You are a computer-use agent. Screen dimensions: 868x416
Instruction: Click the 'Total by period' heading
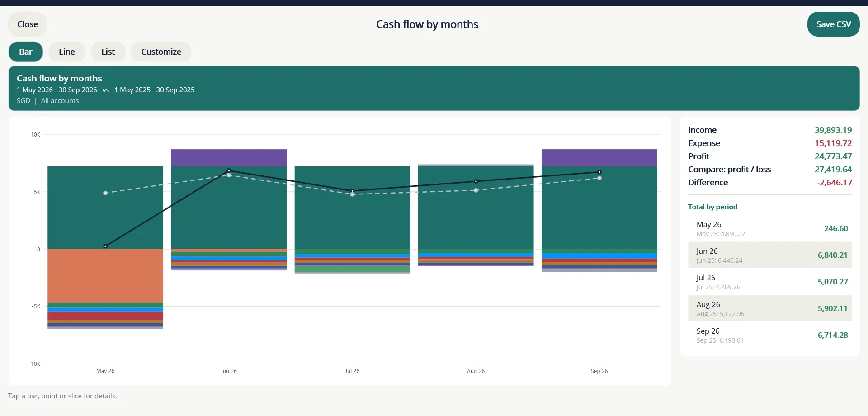[x=712, y=207]
